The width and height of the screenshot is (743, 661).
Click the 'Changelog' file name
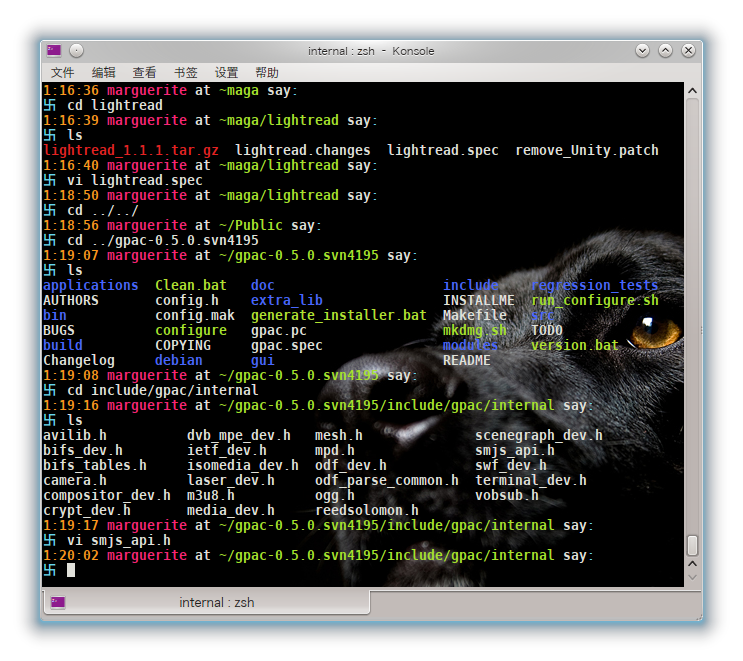pyautogui.click(x=79, y=360)
